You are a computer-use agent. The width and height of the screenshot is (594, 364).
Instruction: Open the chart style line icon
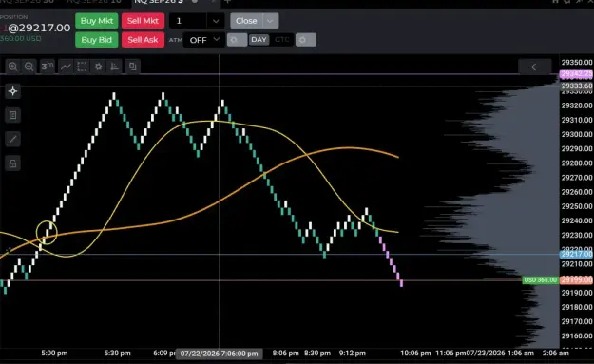(66, 67)
